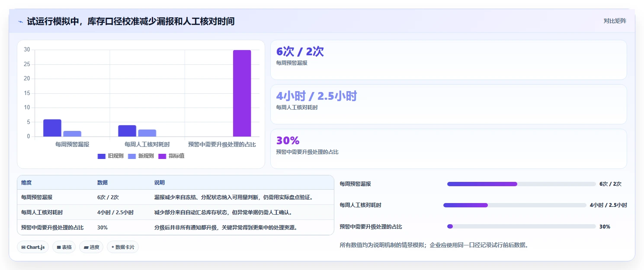644x270 pixels.
Task: Toggle the 新规则 legend swatch
Action: click(132, 156)
